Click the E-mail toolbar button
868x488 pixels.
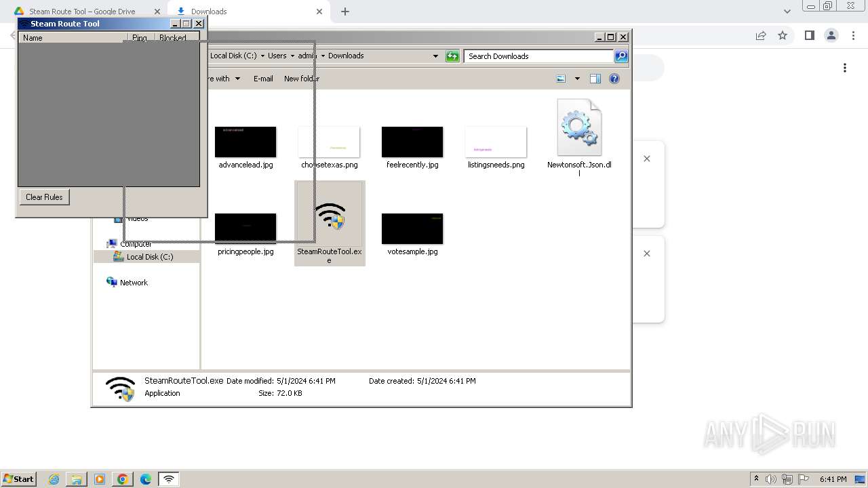(x=263, y=79)
